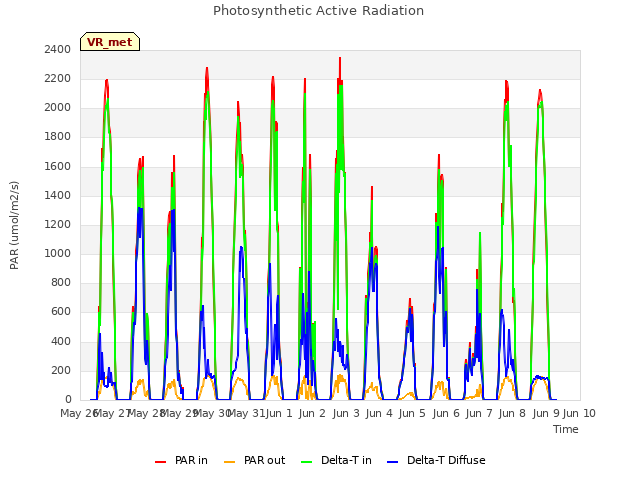
Task: Click the PAR (umol/m2/s) y-axis label
Action: point(14,225)
